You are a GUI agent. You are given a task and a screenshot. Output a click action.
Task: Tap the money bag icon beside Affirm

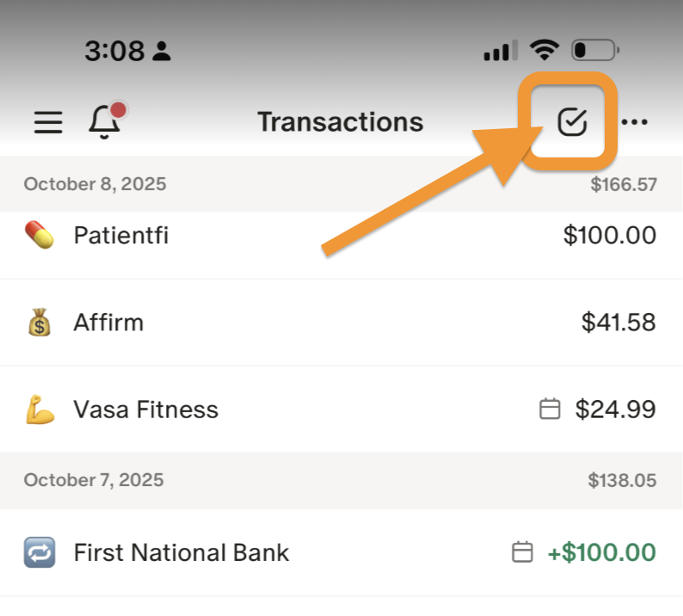click(40, 323)
